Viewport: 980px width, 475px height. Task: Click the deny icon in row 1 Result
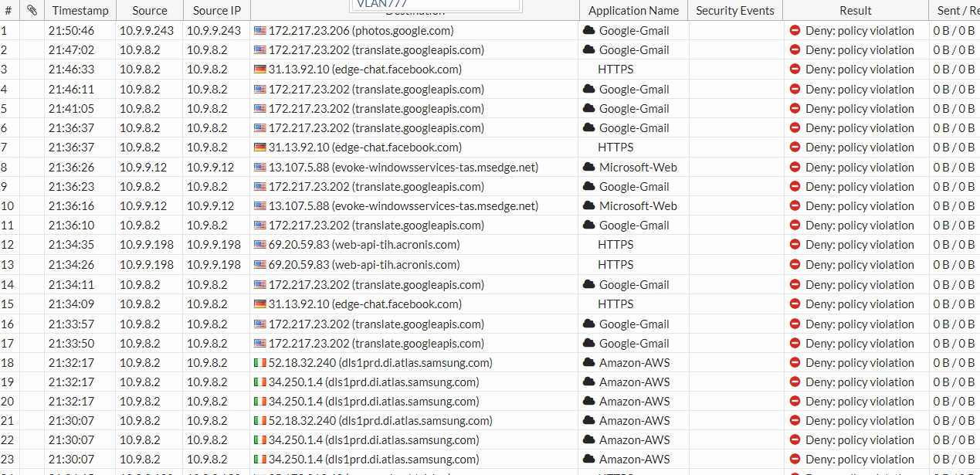click(795, 31)
